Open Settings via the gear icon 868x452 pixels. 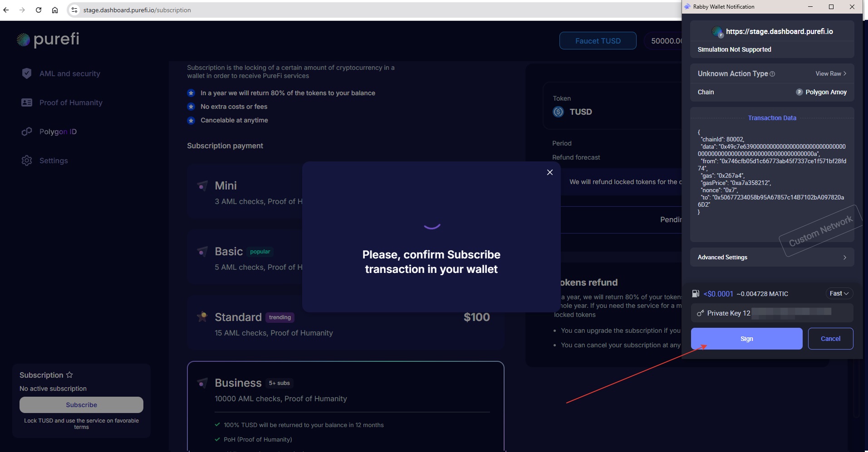pyautogui.click(x=27, y=160)
